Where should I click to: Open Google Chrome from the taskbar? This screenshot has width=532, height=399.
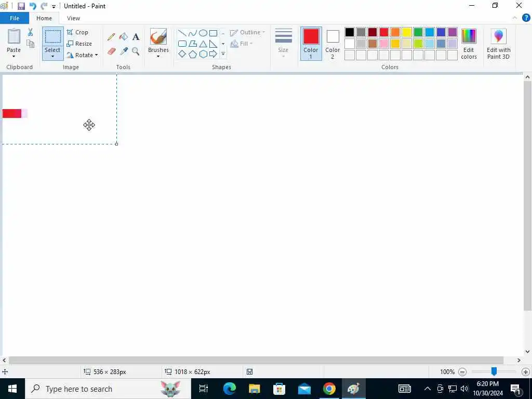pos(329,389)
